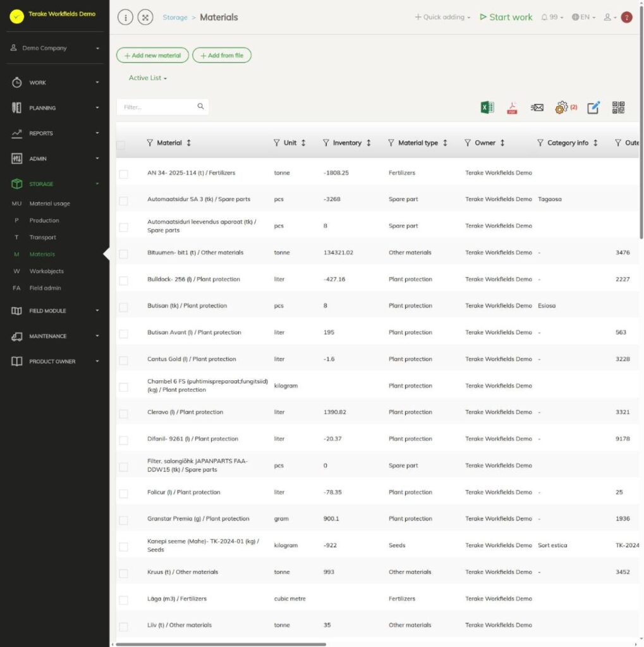Open Material usage in sidebar
Image resolution: width=644 pixels, height=647 pixels.
tap(49, 203)
